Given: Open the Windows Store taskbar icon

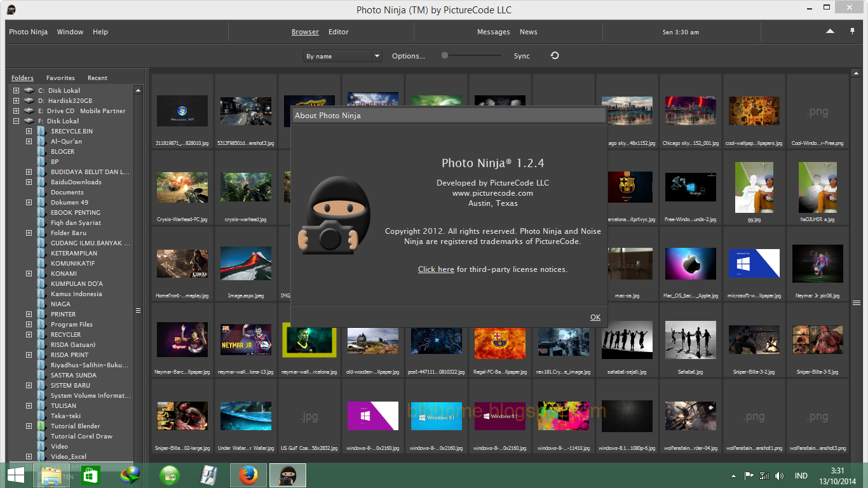Looking at the screenshot, I should [91, 475].
